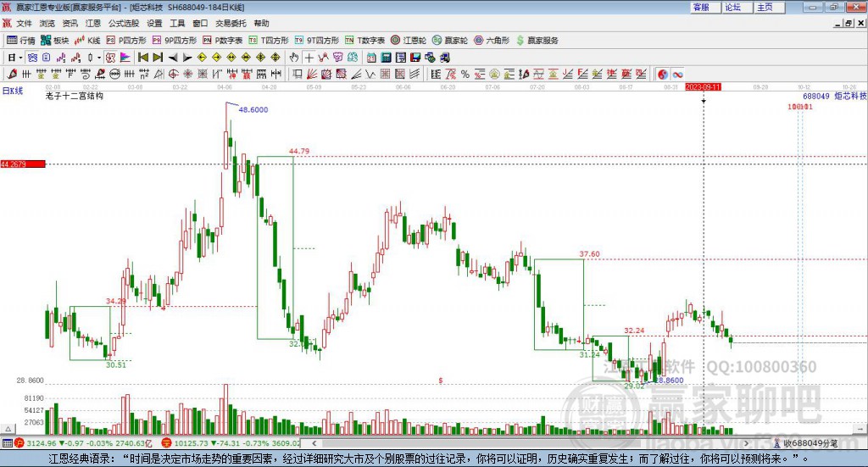Open the 公式选股 menu

coord(124,23)
